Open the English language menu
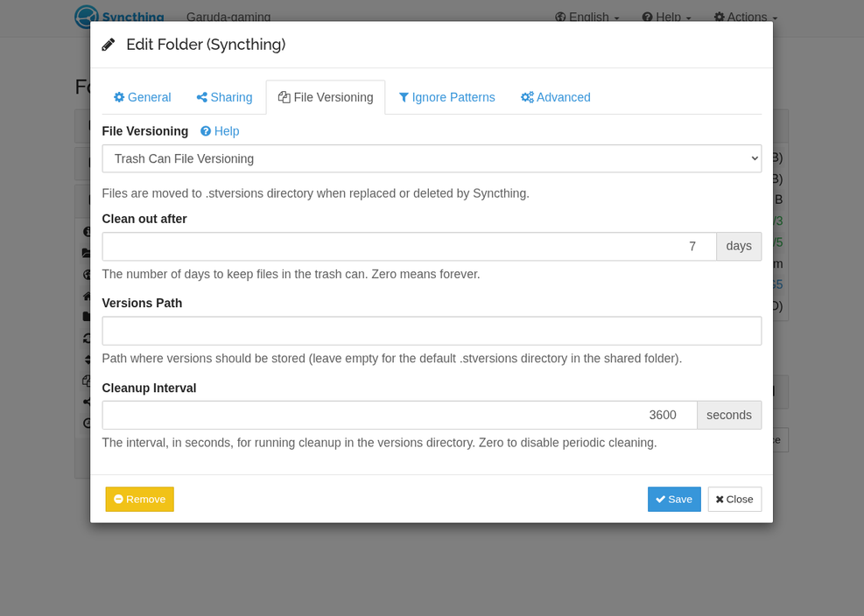Viewport: 864px width, 616px height. (x=587, y=17)
